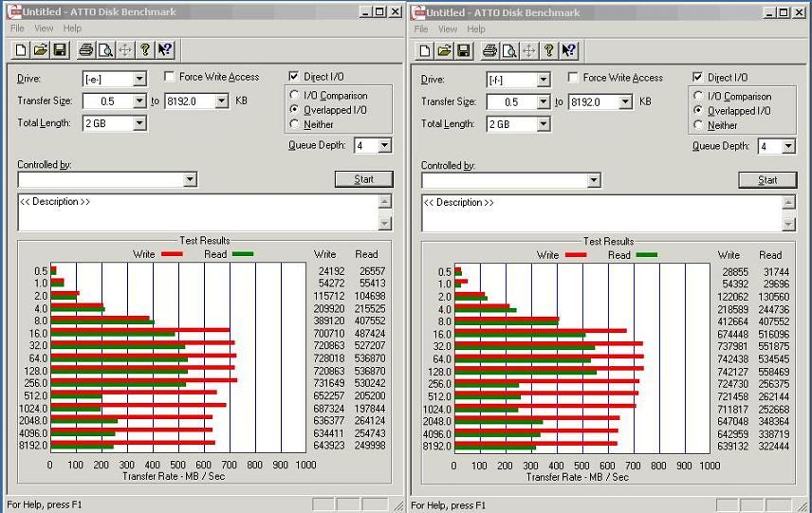Click Open folder icon in left window toolbar
Screen dimensions: 812x513
[x=41, y=49]
